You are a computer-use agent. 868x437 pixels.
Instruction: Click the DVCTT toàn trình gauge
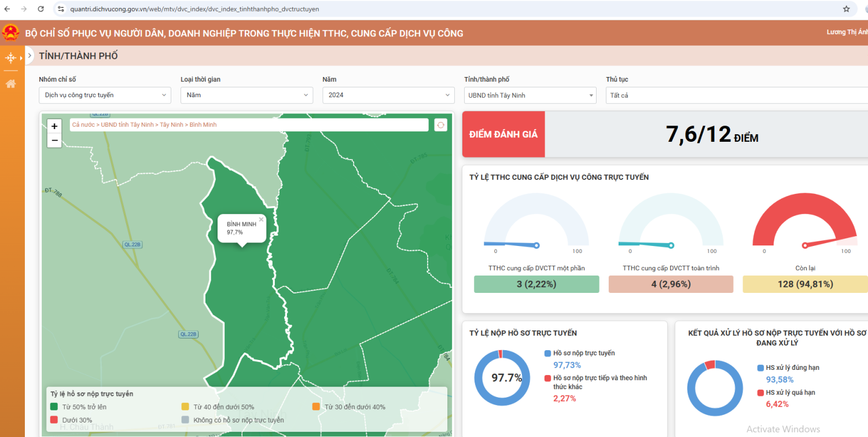671,222
